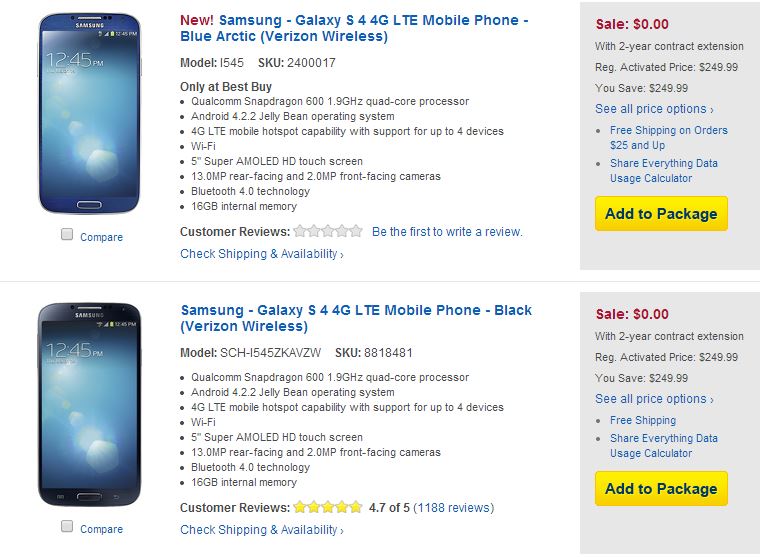Add Blue Arctic phone to package
This screenshot has height=557, width=770.
[661, 213]
